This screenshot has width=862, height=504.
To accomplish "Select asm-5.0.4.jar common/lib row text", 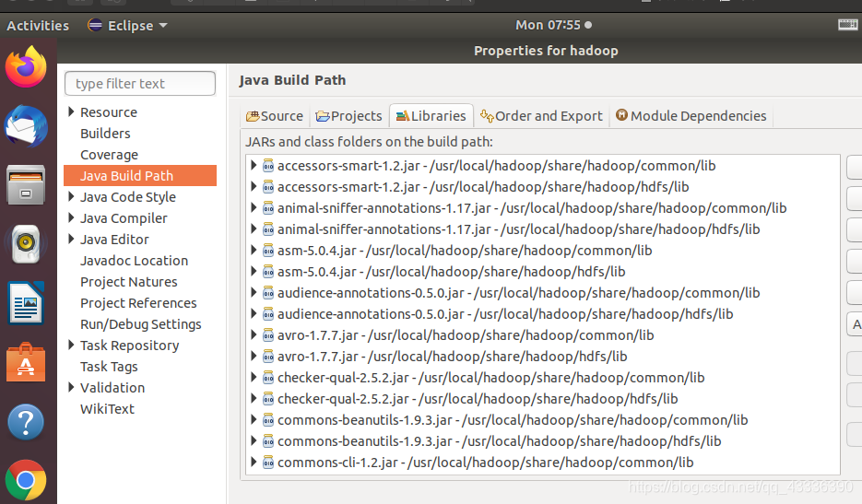I will (465, 251).
